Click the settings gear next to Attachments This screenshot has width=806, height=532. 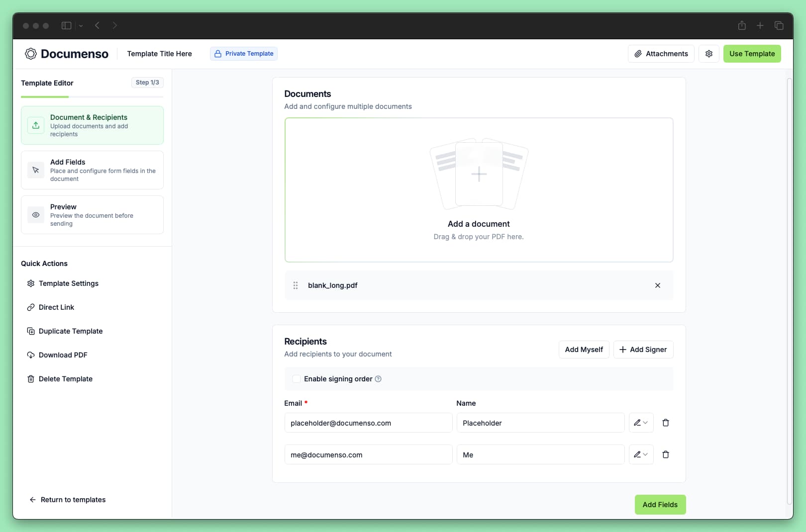coord(708,54)
